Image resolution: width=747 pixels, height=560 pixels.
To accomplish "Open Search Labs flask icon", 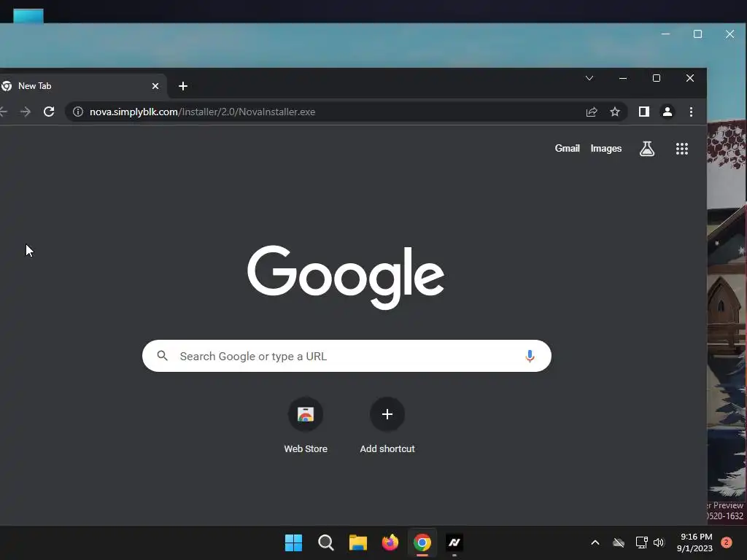I will [x=646, y=149].
